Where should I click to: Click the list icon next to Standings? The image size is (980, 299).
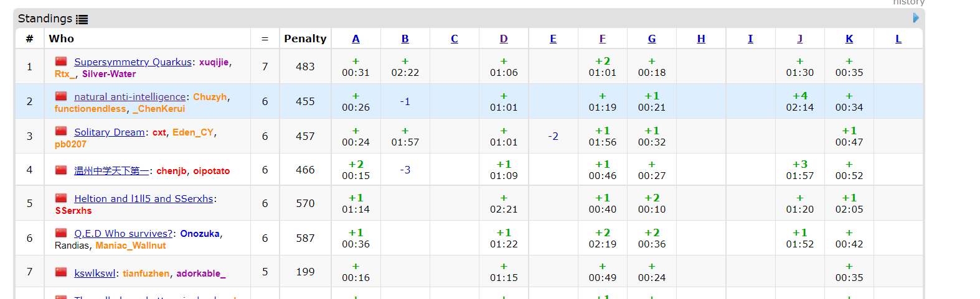pos(82,19)
